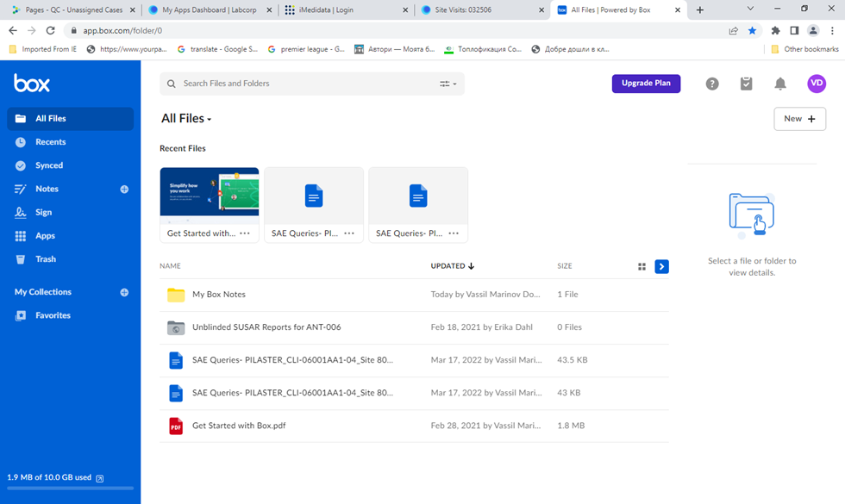The width and height of the screenshot is (845, 504).
Task: Open Other bookmarks folder
Action: point(804,49)
